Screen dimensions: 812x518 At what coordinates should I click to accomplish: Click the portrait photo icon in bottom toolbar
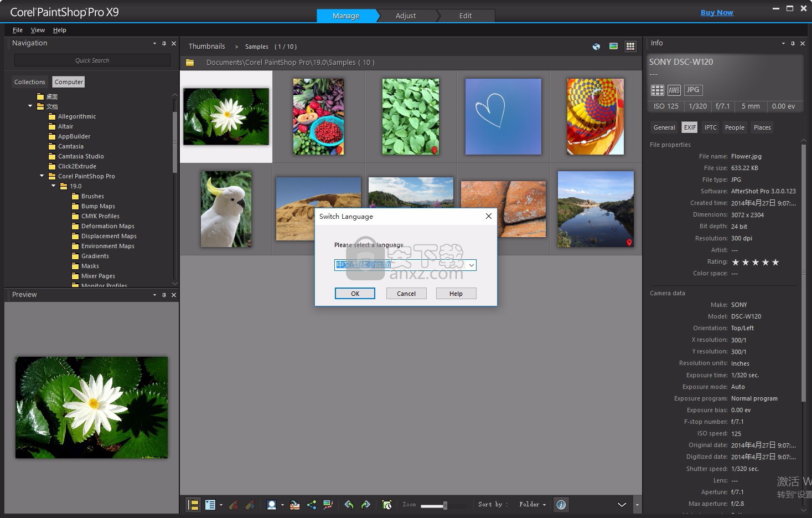[272, 505]
